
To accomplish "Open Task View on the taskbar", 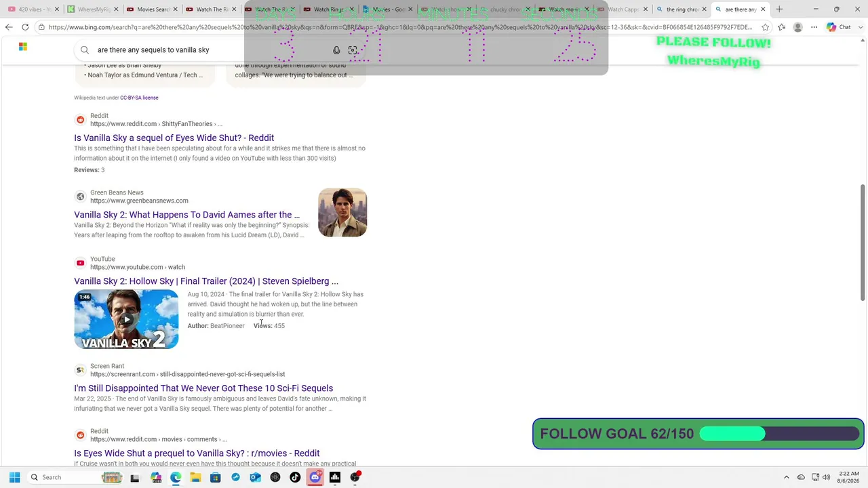I will [135, 477].
